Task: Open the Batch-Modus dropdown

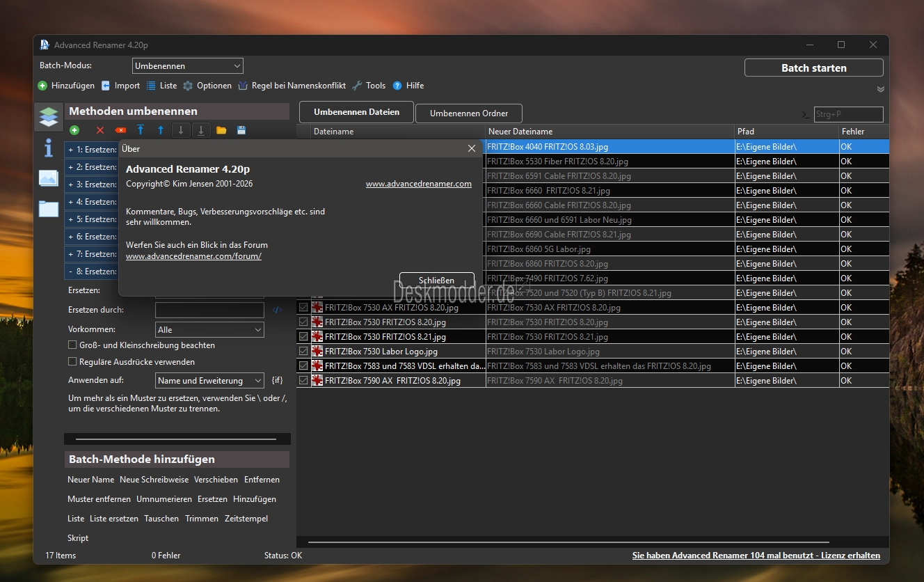Action: (x=187, y=66)
